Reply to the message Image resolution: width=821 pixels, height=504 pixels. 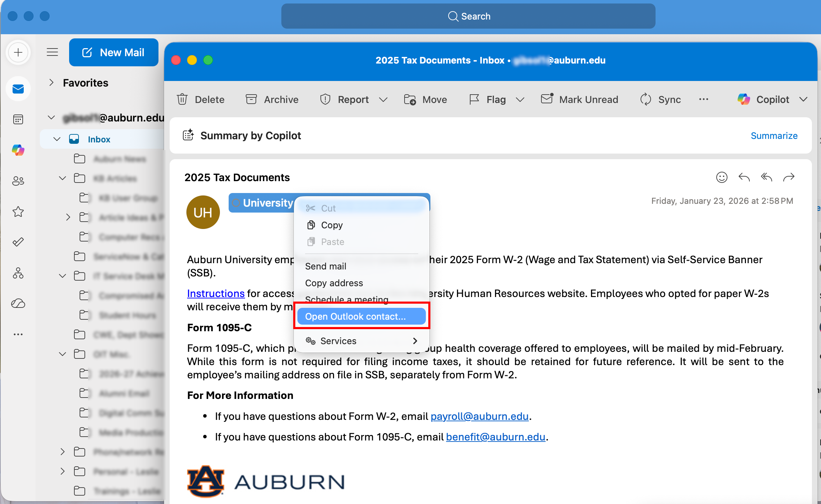point(744,177)
